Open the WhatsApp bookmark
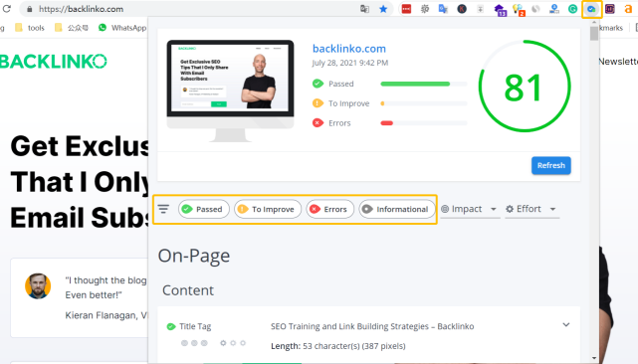Image resolution: width=638 pixels, height=364 pixels. (122, 28)
